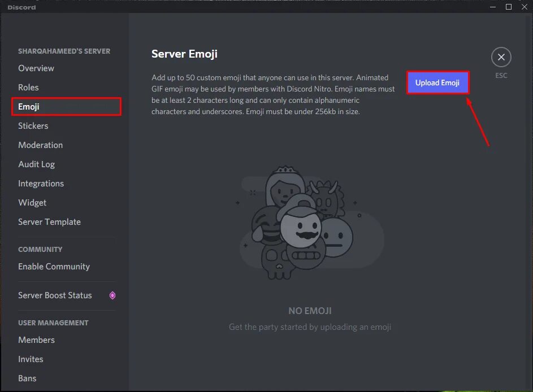
Task: Click the SHARQAHAMEED'S SERVER header text
Action: tap(64, 51)
